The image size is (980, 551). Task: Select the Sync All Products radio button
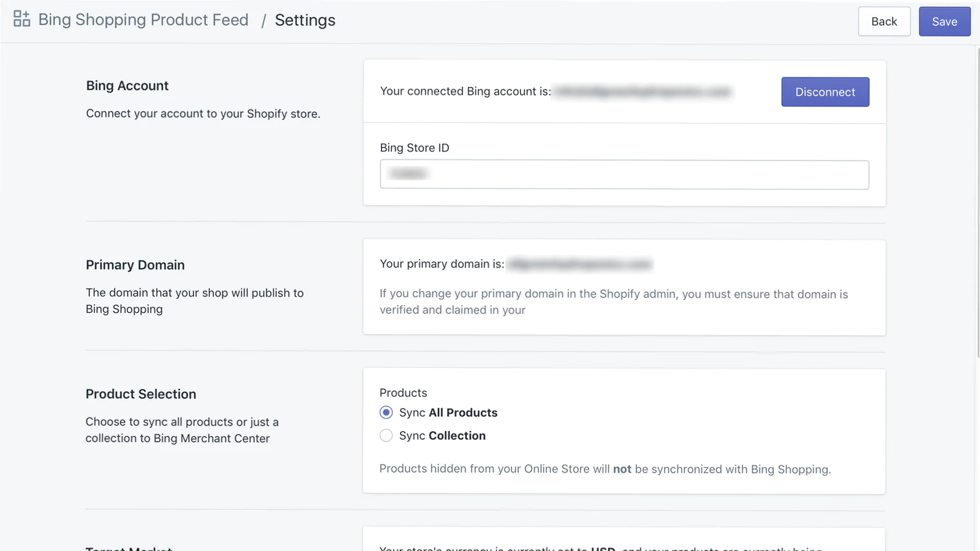tap(386, 413)
